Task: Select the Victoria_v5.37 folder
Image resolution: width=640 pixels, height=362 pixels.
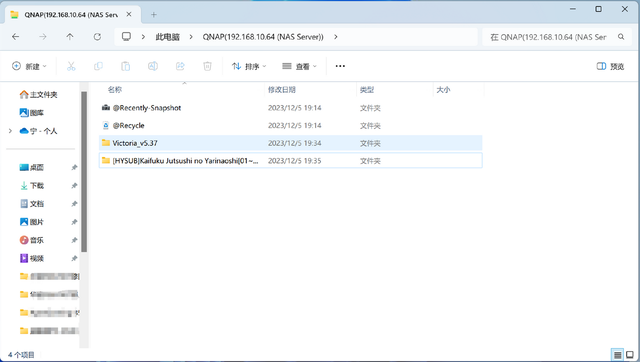Action: click(x=291, y=143)
